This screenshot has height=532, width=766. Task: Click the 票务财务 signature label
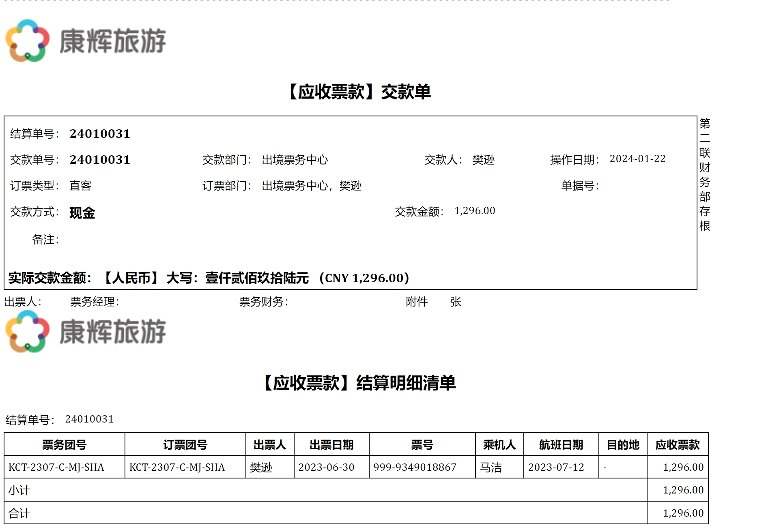click(x=263, y=302)
